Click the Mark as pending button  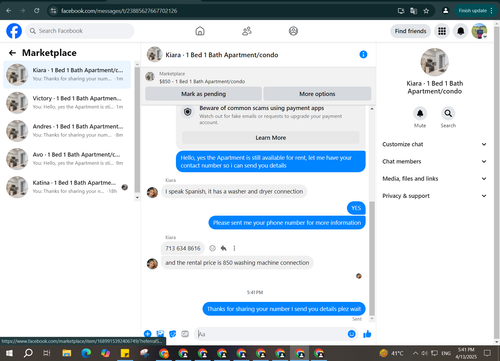[x=203, y=94]
